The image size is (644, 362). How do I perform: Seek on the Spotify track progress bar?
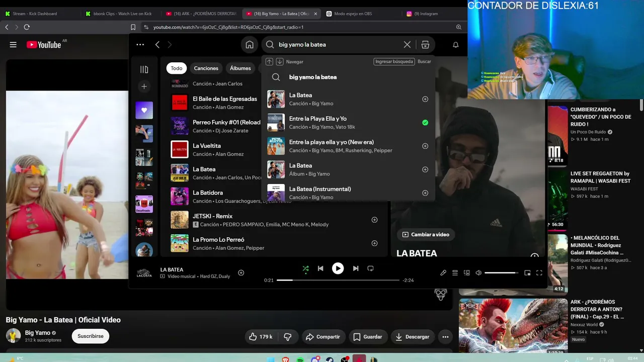(338, 280)
